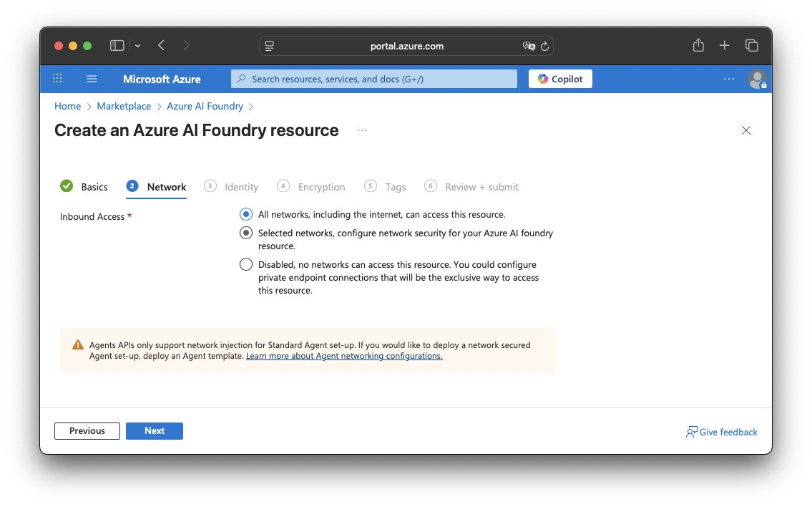Open a new Safari tab

pos(725,46)
